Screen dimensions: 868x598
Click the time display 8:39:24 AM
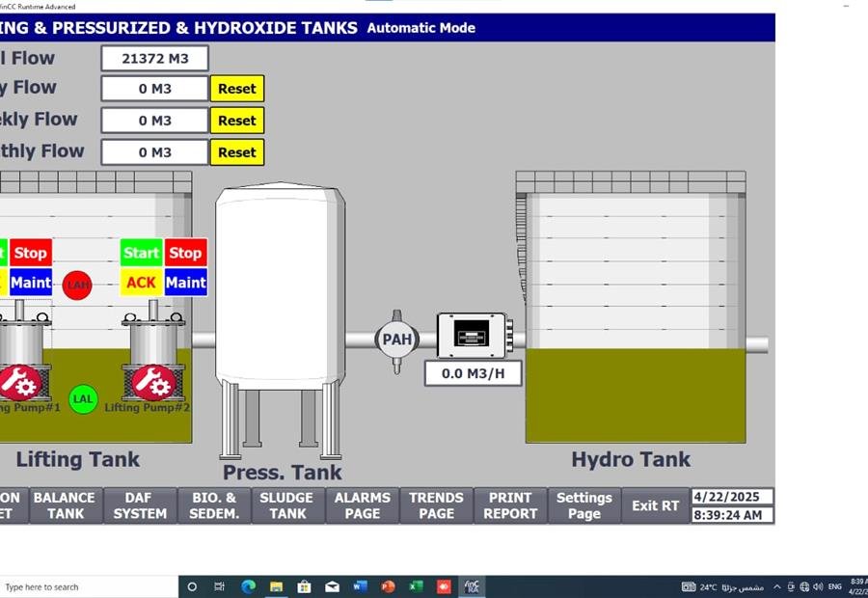pyautogui.click(x=732, y=515)
